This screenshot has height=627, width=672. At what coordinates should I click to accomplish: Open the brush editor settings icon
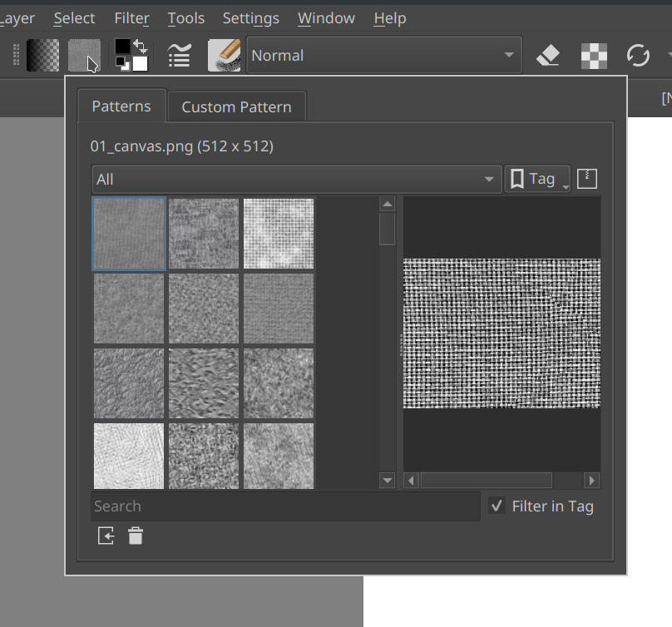[x=179, y=56]
